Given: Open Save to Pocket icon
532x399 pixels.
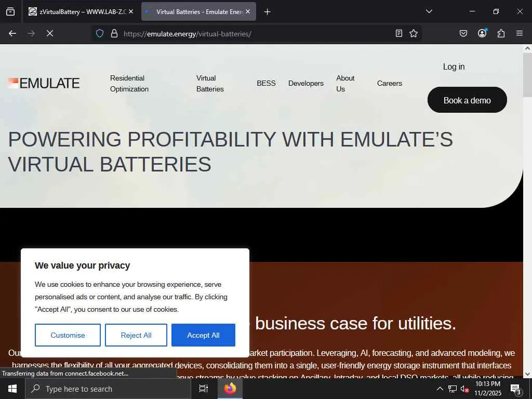Looking at the screenshot, I should [463, 33].
